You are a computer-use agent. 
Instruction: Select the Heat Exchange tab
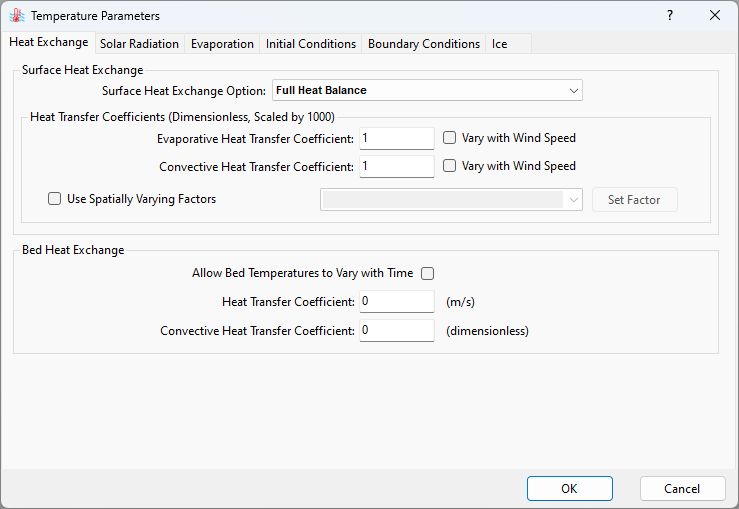click(48, 43)
